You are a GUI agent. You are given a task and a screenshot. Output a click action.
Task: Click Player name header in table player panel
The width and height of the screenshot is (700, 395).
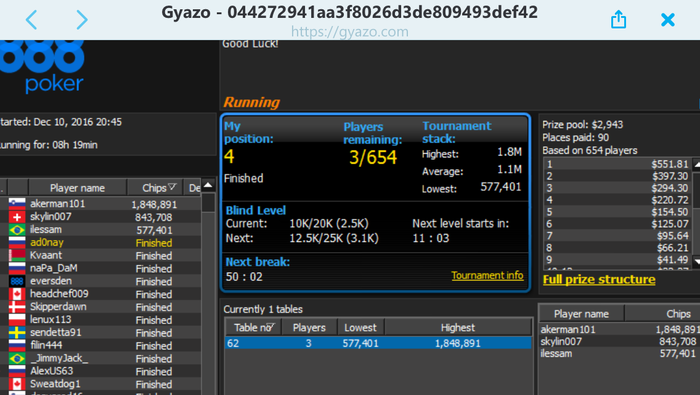581,314
